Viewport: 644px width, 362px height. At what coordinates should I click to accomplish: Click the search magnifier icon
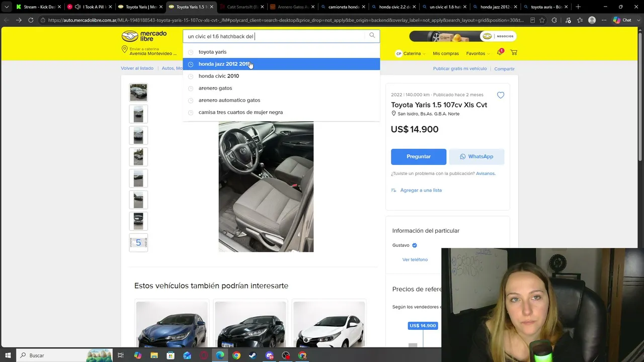[372, 36]
